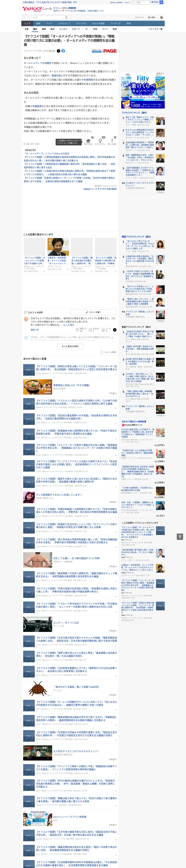
Task: Select the 国際 category
Action: (44, 29)
